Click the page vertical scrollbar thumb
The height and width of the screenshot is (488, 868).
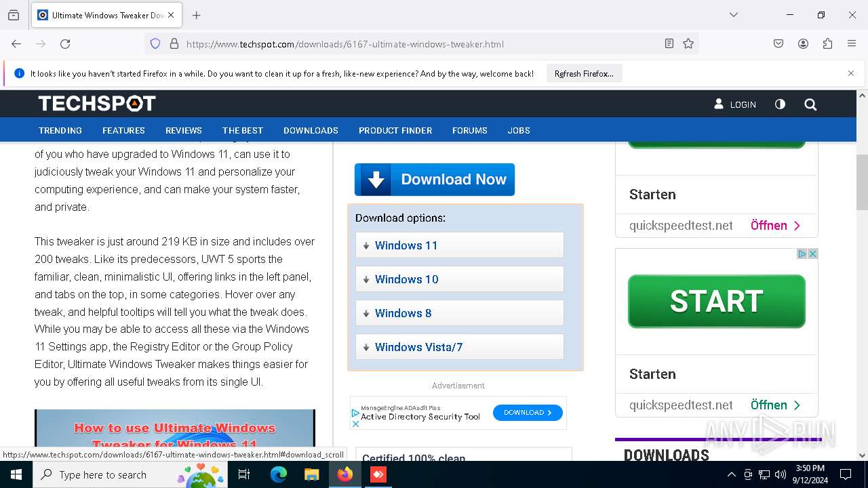862,182
